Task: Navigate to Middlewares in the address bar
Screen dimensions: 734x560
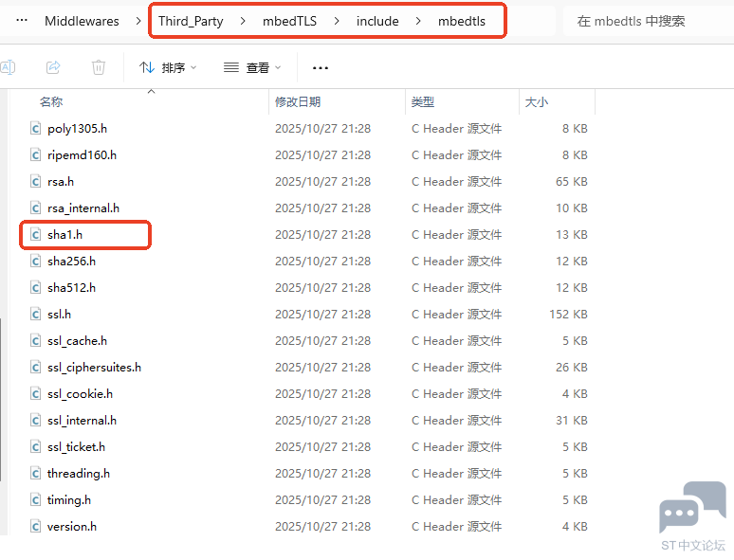Action: (x=82, y=21)
